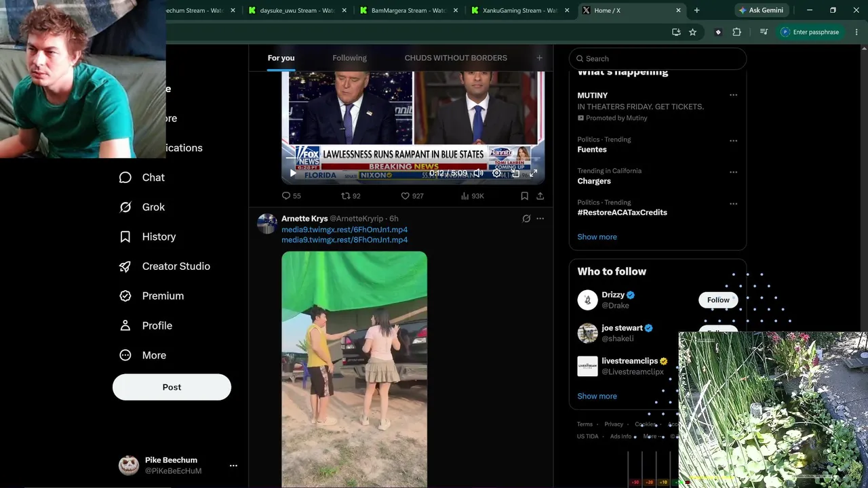
Task: Switch to XankuGaming Stream browser tab
Action: [519, 10]
